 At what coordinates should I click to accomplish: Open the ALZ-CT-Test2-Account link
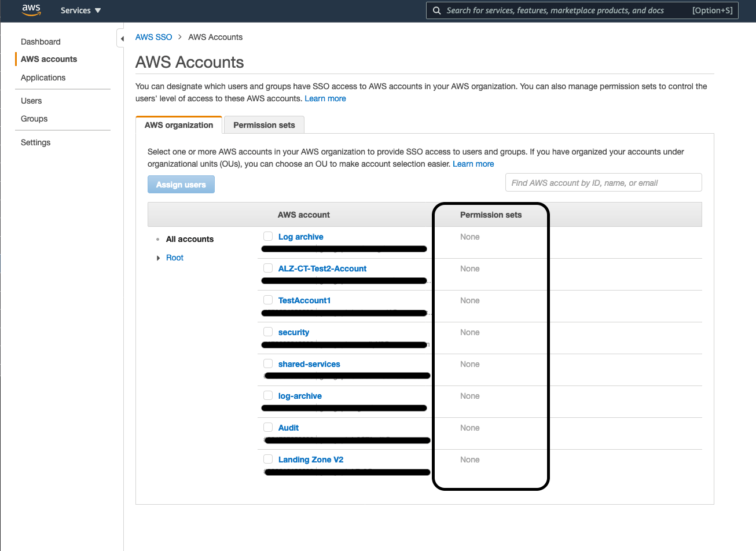click(322, 269)
